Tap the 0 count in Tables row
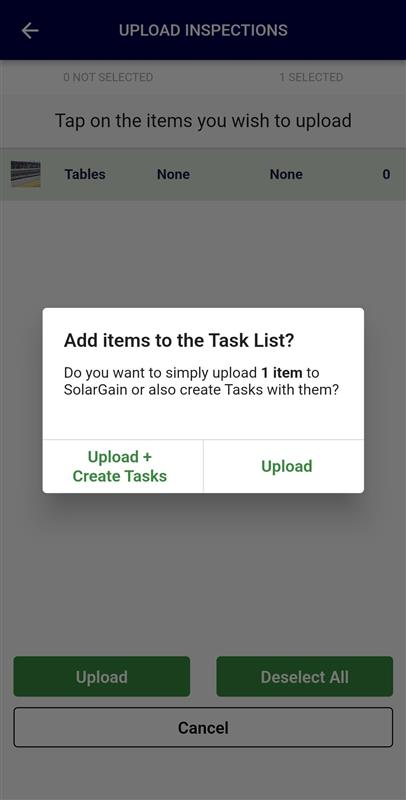Screen dimensions: 406x800 (x=386, y=174)
